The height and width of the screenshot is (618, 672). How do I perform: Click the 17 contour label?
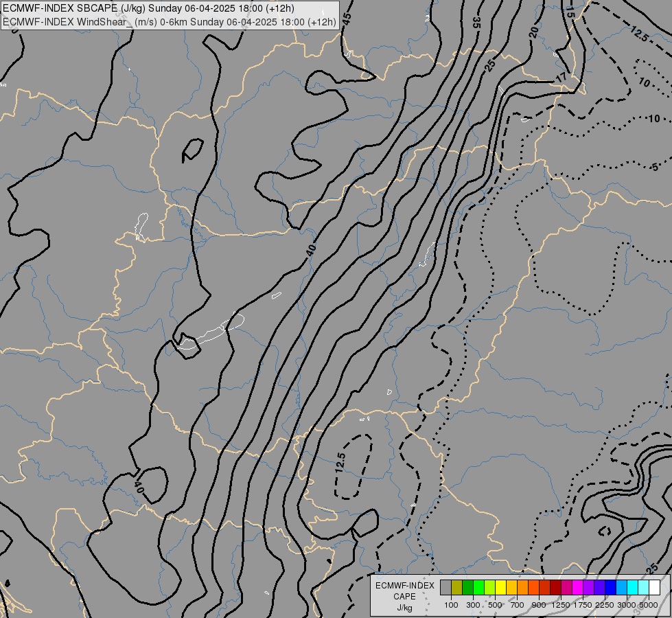pyautogui.click(x=561, y=78)
